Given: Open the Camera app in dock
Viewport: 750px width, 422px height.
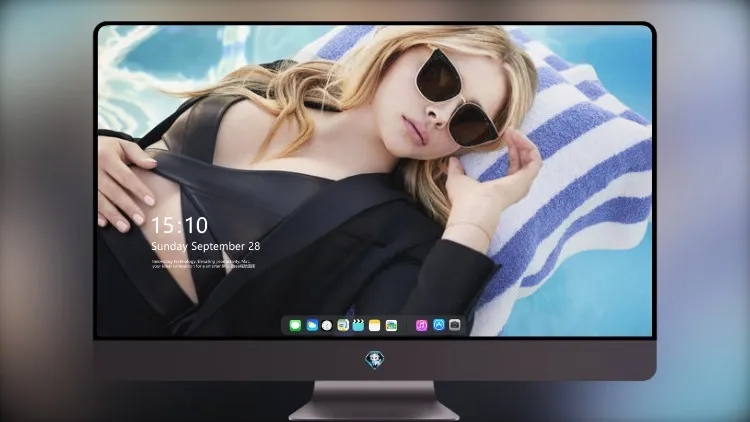Looking at the screenshot, I should click(x=455, y=325).
